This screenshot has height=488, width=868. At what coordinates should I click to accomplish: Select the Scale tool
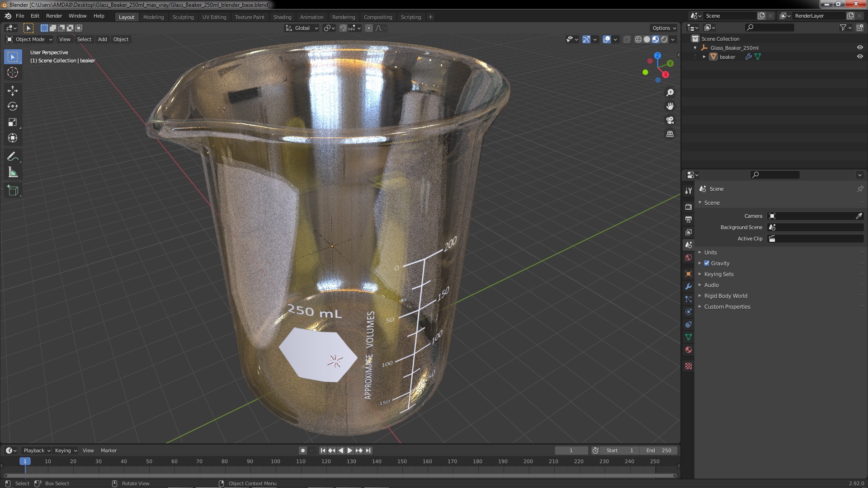(x=13, y=122)
